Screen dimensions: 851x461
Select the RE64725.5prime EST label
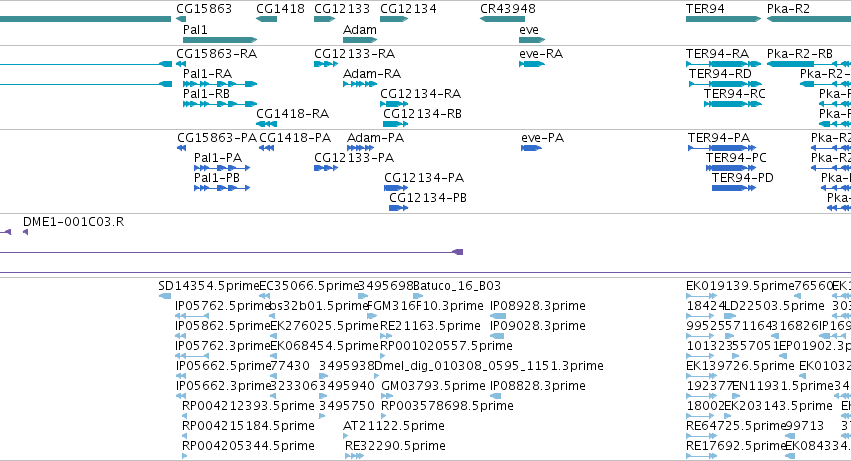click(x=736, y=427)
